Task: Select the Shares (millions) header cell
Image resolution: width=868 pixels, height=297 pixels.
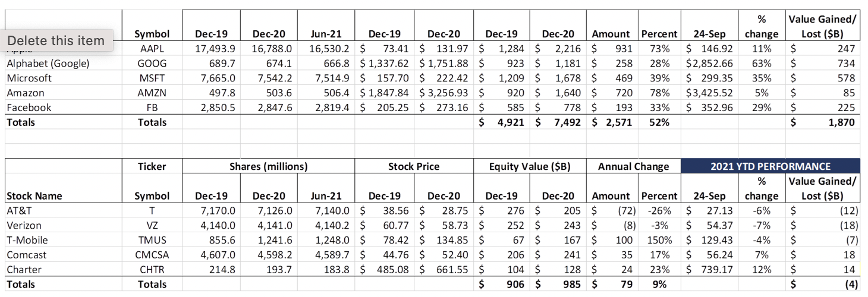Action: tap(268, 166)
